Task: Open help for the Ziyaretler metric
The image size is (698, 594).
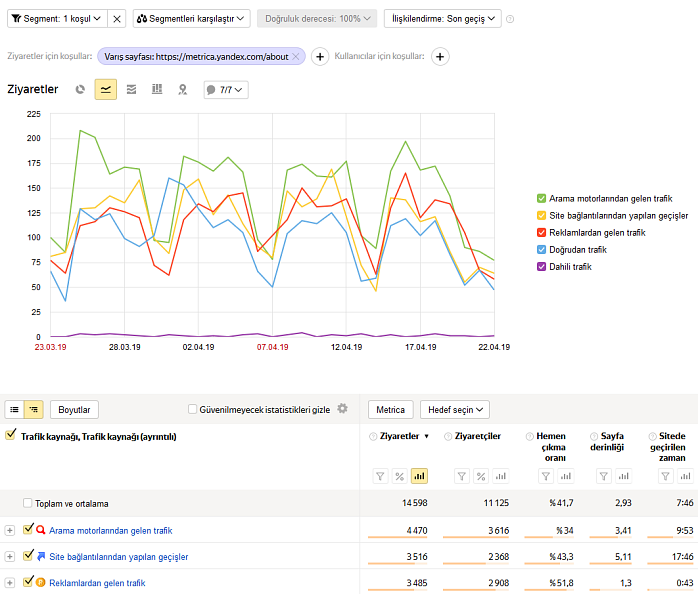Action: pos(373,436)
